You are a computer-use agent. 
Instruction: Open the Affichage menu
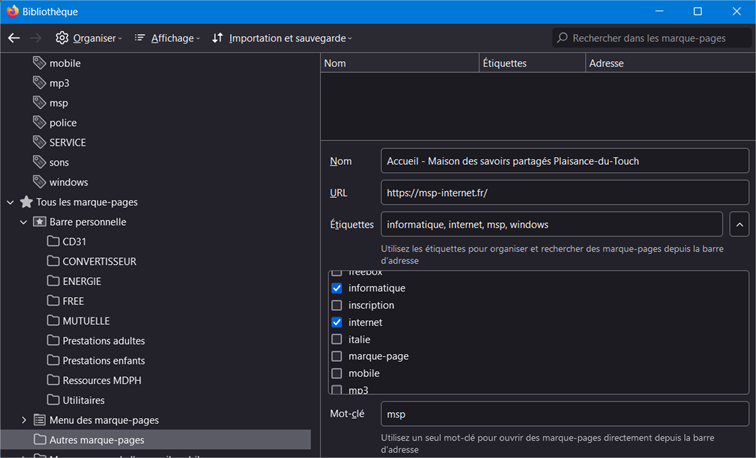point(167,38)
